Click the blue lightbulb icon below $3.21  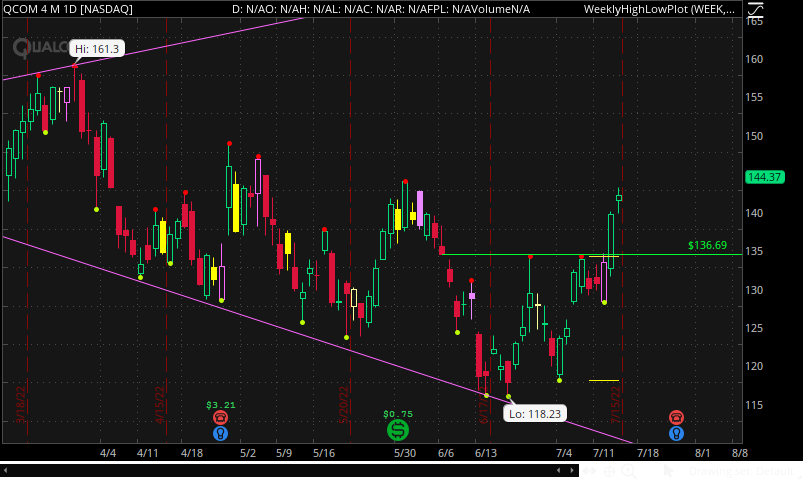(x=220, y=434)
